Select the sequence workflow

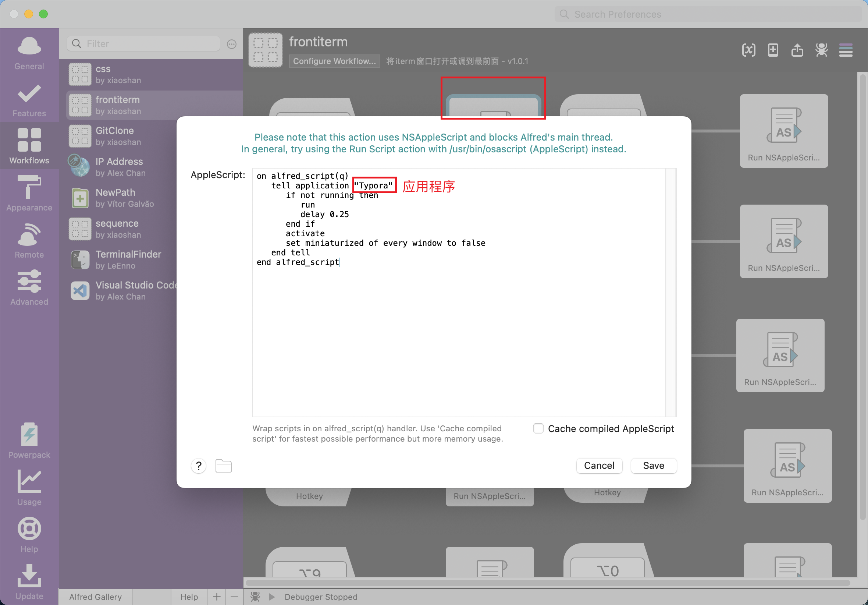point(121,229)
